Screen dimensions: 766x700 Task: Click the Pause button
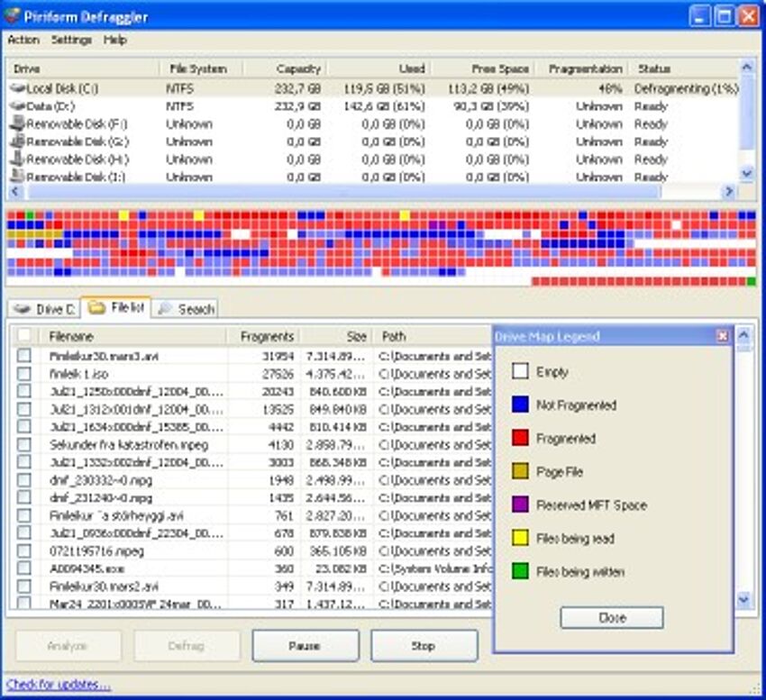coord(305,646)
